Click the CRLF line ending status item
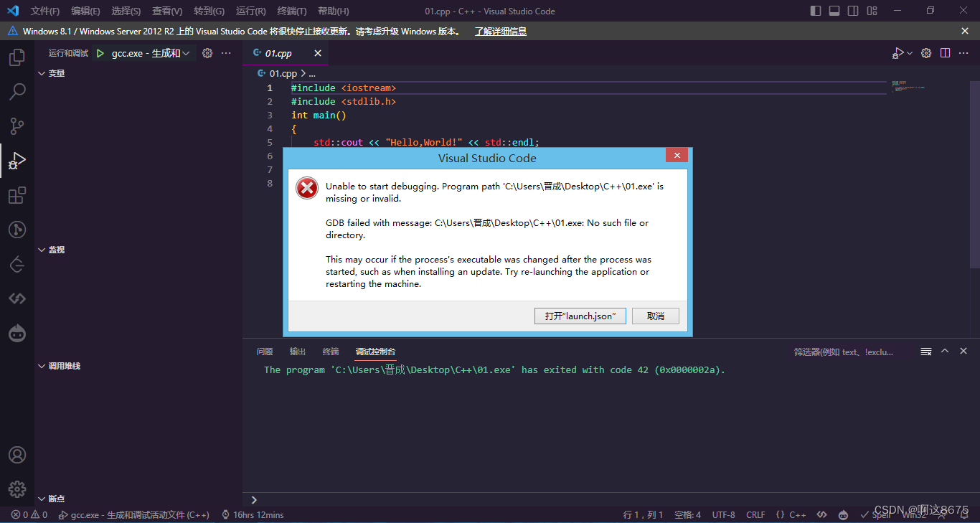Image resolution: width=980 pixels, height=523 pixels. [x=755, y=514]
